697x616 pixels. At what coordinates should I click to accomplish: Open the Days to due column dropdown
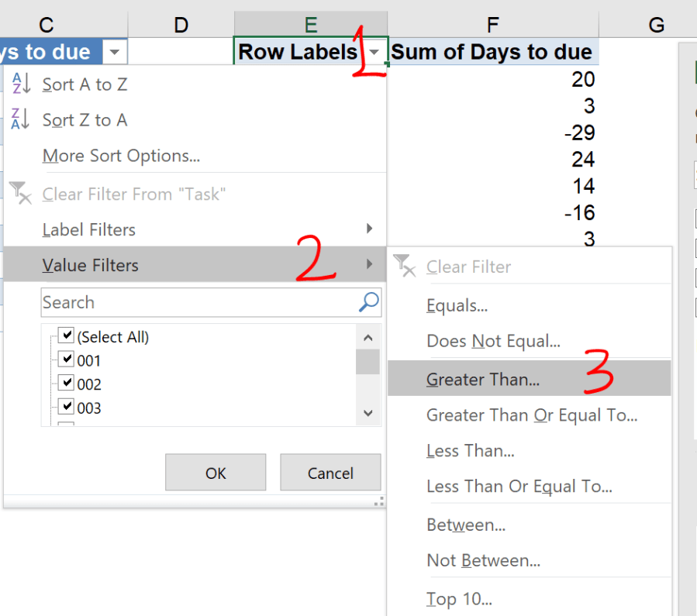[115, 53]
